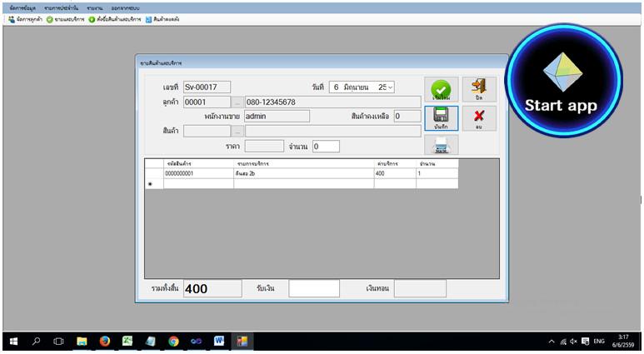Click the Stock Balance toolbar icon

click(162, 19)
